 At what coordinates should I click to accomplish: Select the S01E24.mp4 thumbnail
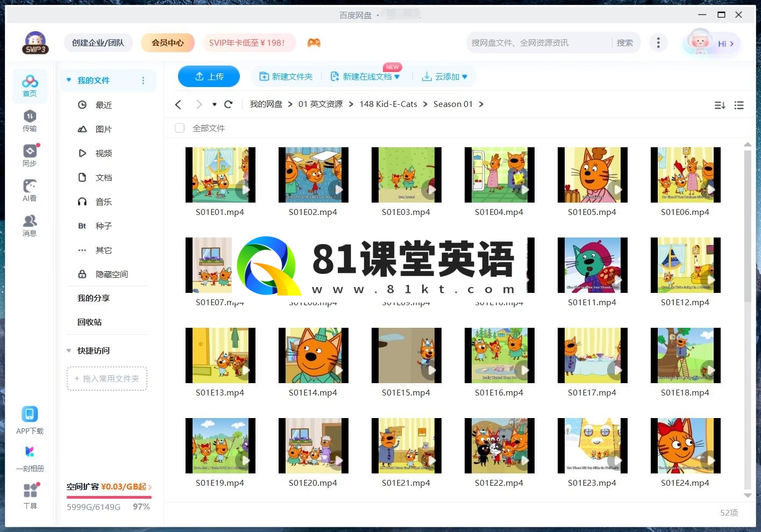pyautogui.click(x=686, y=445)
